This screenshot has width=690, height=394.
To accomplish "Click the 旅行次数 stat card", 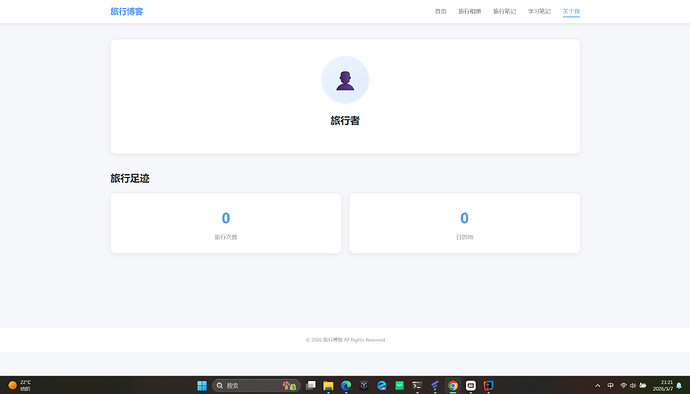I will [226, 223].
